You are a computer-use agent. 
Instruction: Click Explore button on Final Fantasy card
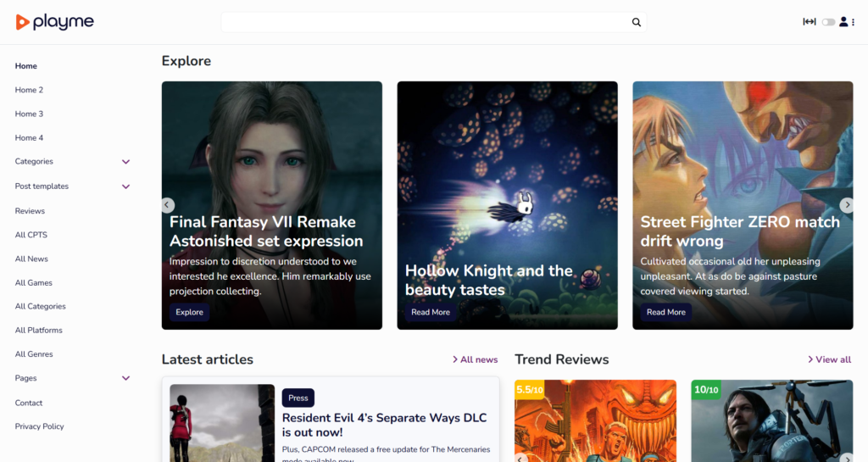coord(189,312)
